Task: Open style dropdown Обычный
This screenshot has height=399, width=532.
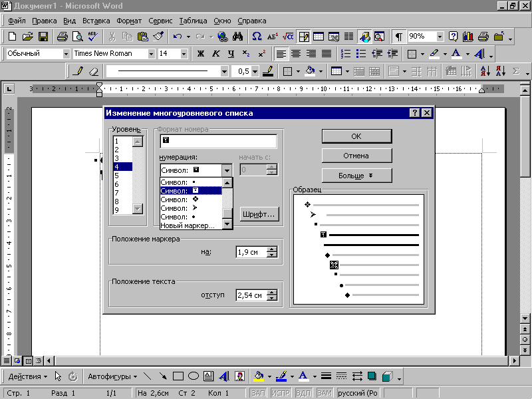Action: 66,54
